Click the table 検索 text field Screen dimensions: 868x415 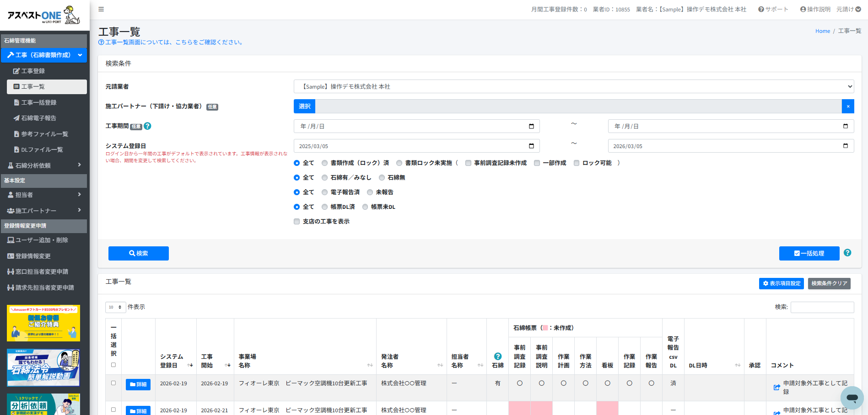822,307
